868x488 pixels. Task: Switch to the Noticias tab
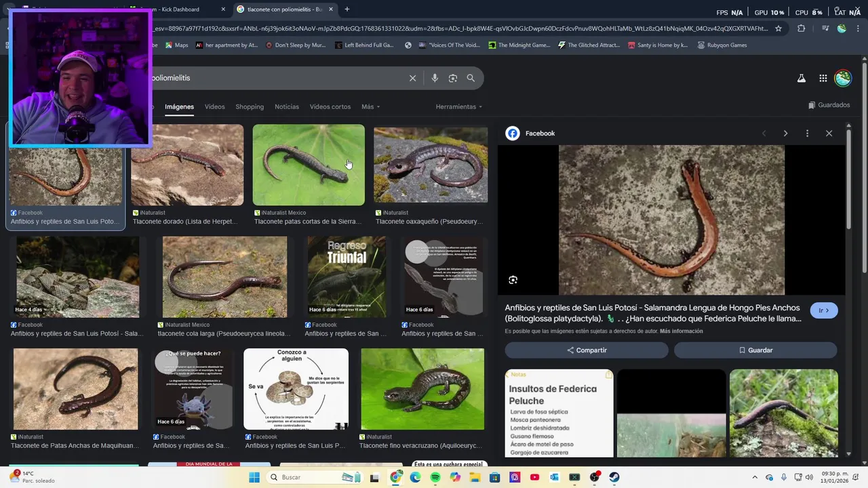point(287,107)
